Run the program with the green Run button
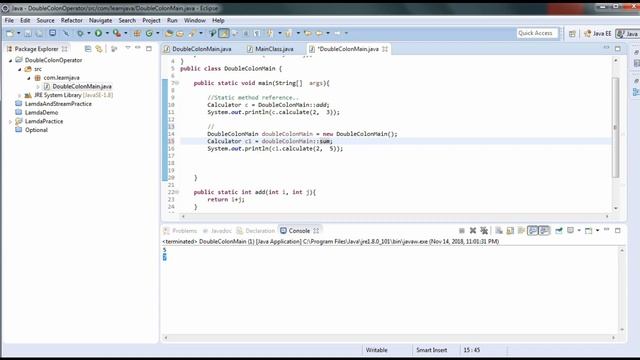This screenshot has height=360, width=640. point(98,33)
